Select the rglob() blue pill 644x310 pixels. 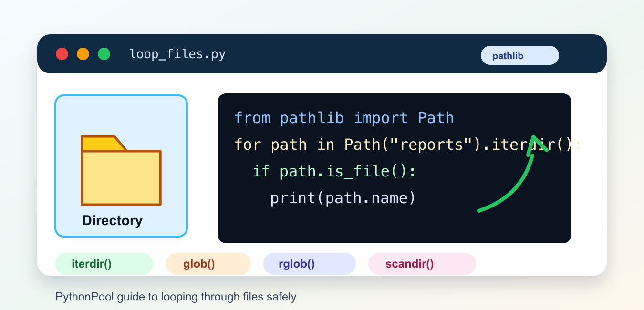point(310,264)
